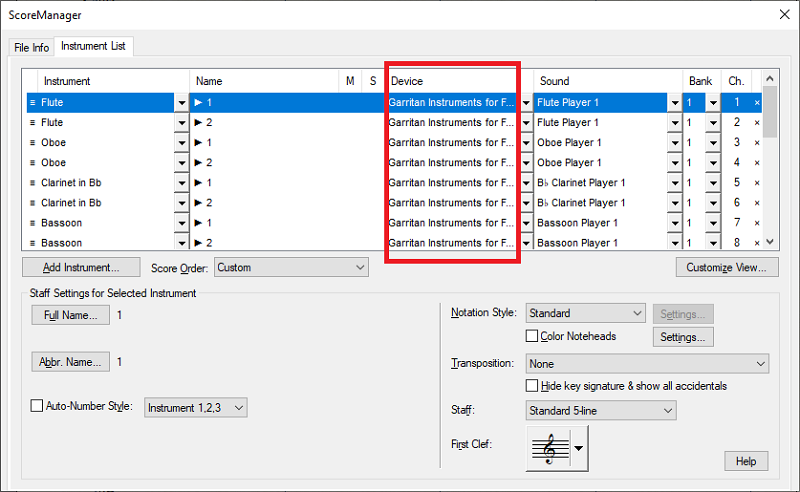This screenshot has height=492, width=800.
Task: Open the Notation Style dropdown
Action: click(585, 314)
